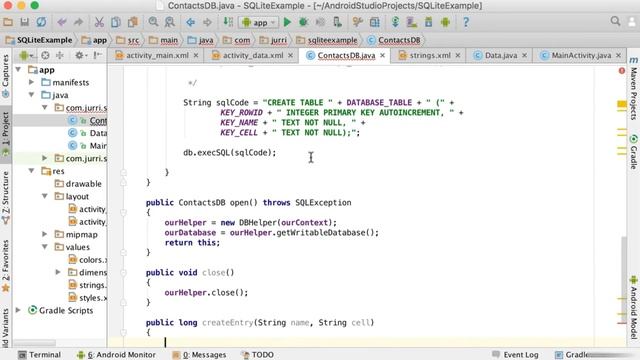
Task: Click the Save All toolbar icon
Action: coord(24,22)
